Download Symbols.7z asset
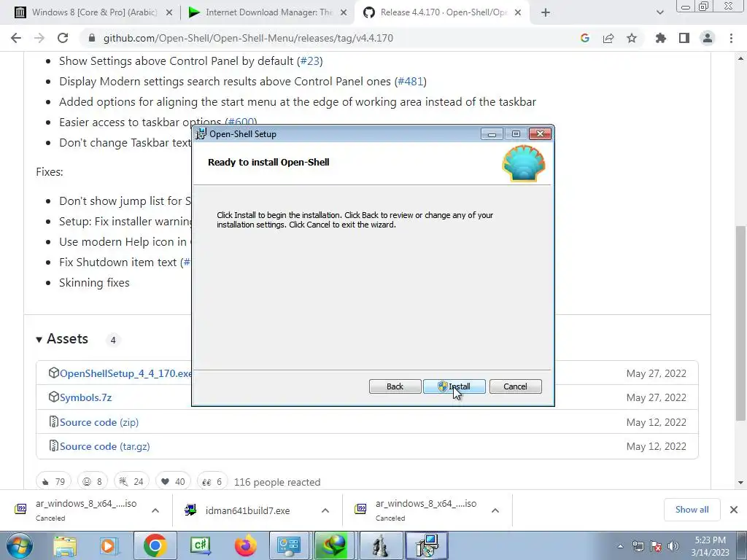The image size is (747, 560). click(x=86, y=397)
